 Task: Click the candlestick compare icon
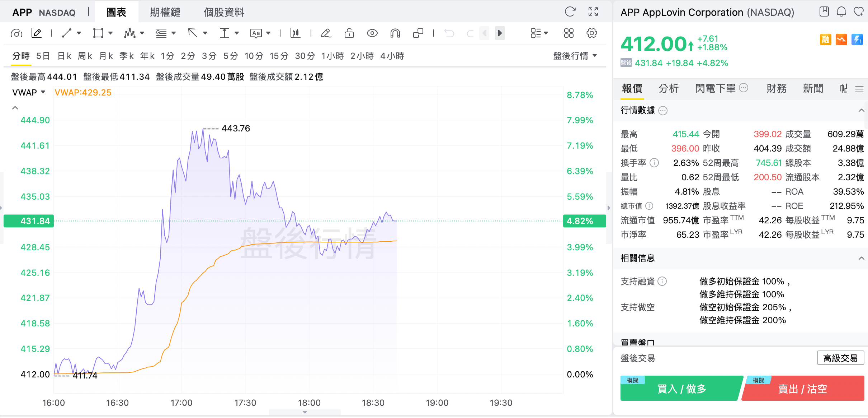(295, 33)
